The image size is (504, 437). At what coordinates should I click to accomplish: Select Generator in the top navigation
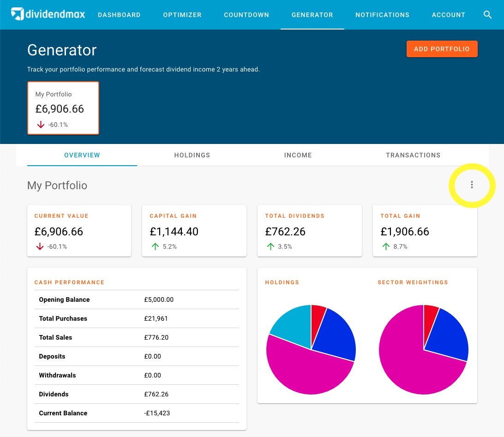point(312,15)
